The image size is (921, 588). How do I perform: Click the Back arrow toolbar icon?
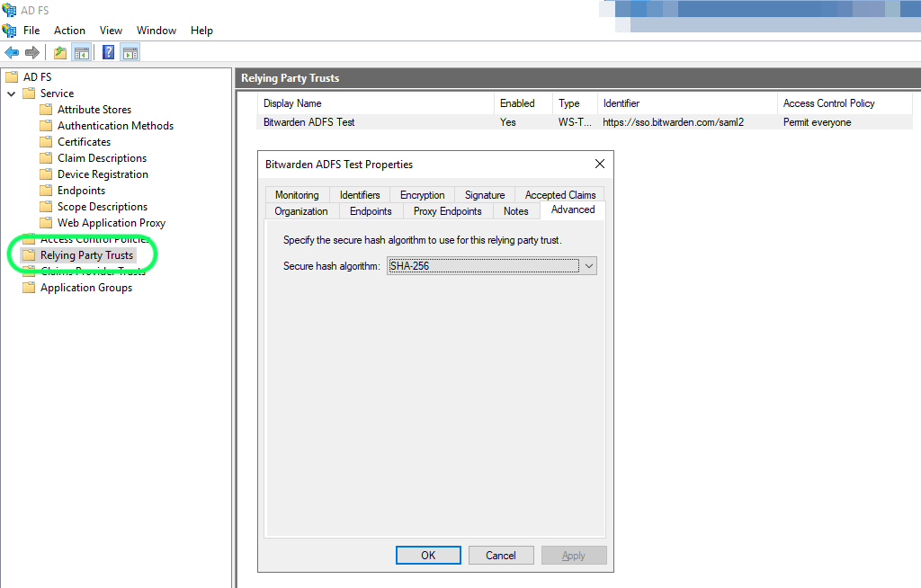12,53
